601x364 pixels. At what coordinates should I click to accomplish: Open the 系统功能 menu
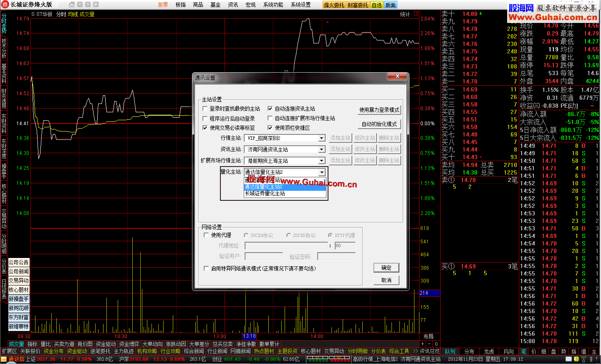pos(273,5)
